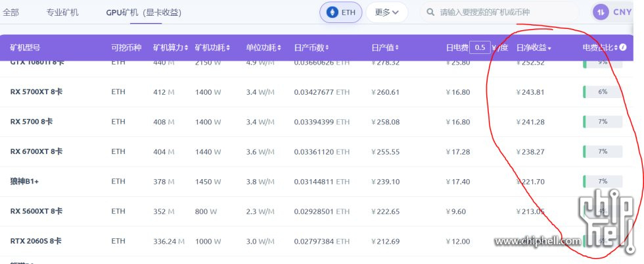Click the RX 5700 7% electricity bar

tap(603, 122)
